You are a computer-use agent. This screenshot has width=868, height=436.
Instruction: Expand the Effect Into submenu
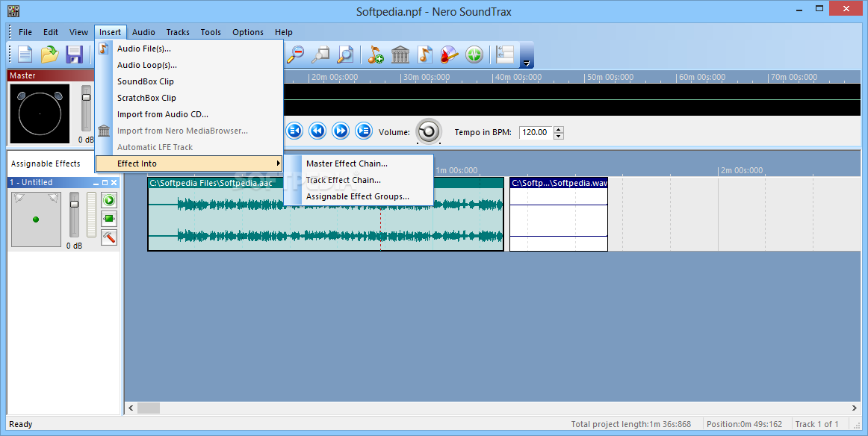[189, 163]
